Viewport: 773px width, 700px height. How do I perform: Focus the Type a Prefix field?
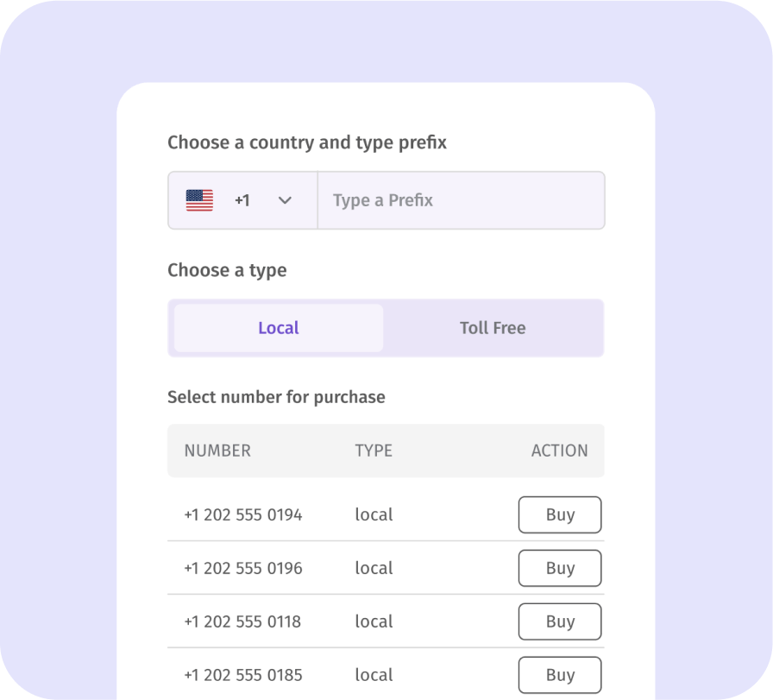tap(462, 200)
